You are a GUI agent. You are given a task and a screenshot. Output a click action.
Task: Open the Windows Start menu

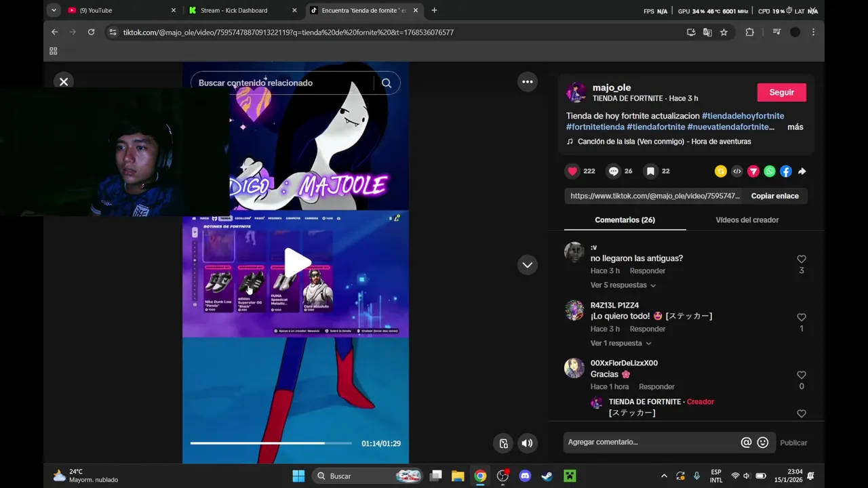[x=298, y=476]
